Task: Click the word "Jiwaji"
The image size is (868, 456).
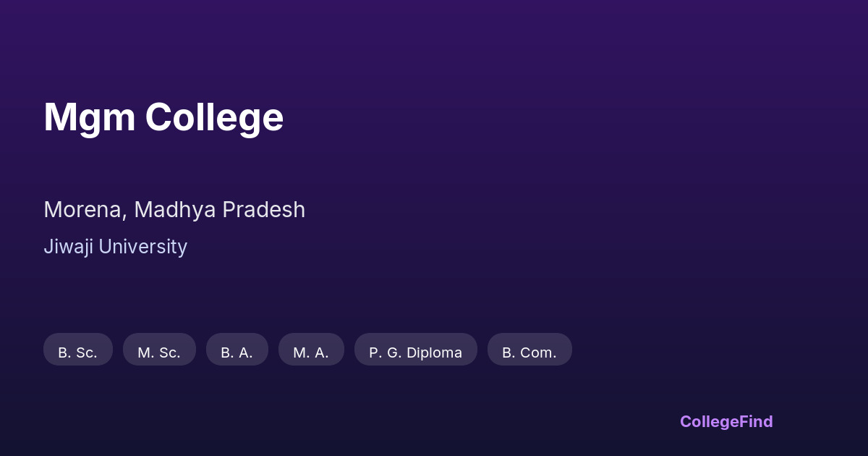Action: point(68,247)
